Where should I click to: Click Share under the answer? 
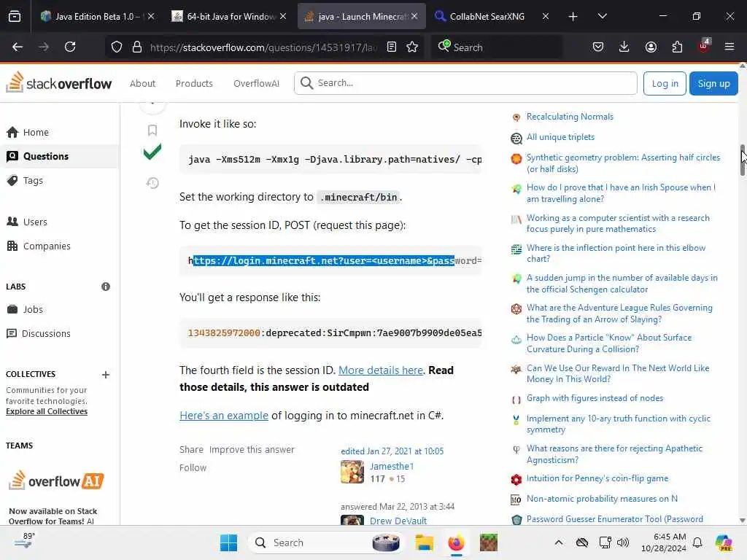[x=191, y=450]
